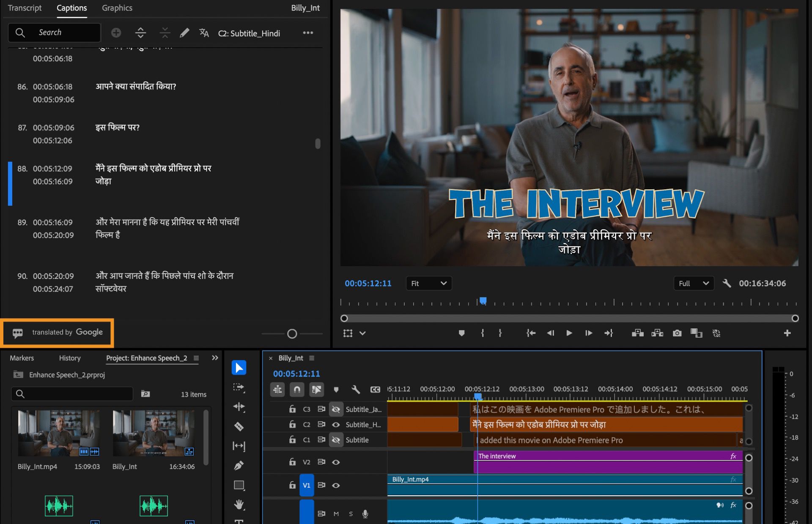This screenshot has width=812, height=524.
Task: Click the split caption segment icon
Action: click(x=140, y=33)
